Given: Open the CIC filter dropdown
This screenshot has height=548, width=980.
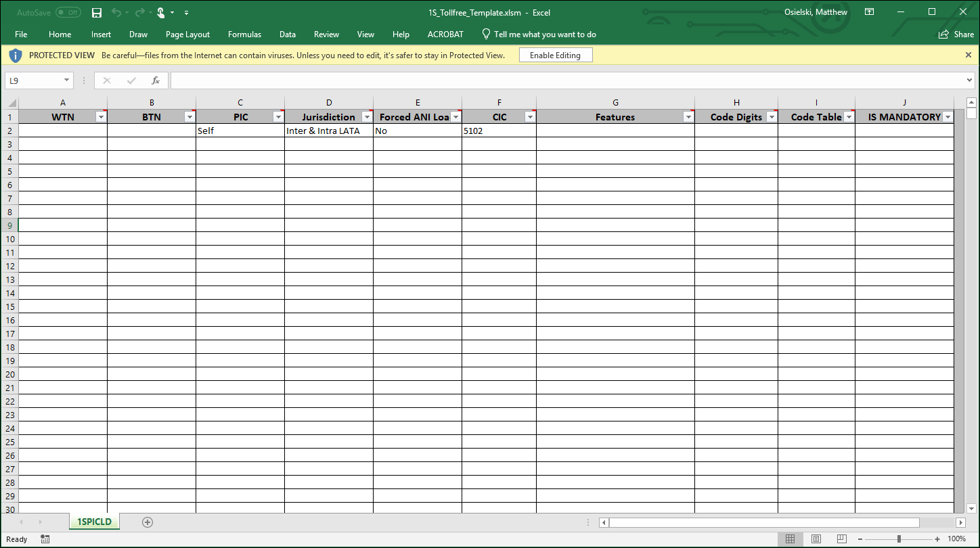Looking at the screenshot, I should click(530, 117).
